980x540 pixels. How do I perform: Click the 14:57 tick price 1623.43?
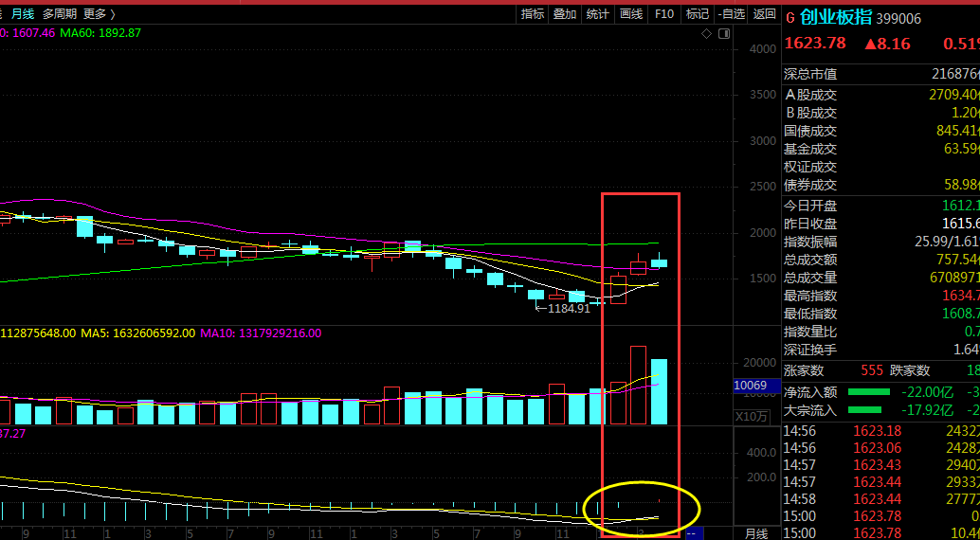pyautogui.click(x=877, y=464)
